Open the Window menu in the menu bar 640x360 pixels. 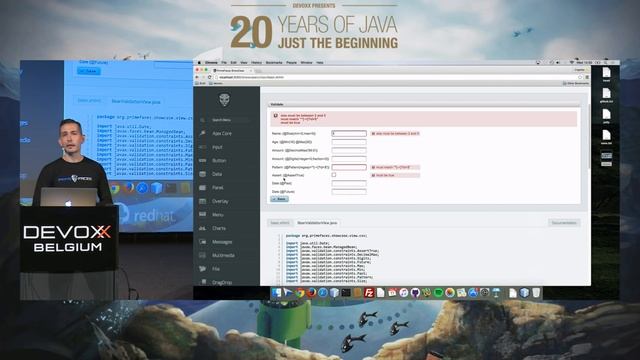[307, 62]
